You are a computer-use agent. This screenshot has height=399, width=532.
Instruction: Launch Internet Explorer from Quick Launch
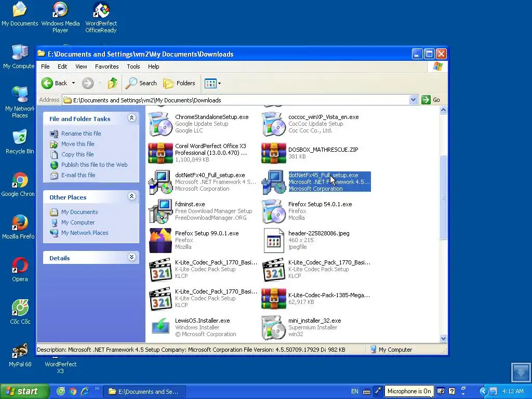[x=85, y=391]
